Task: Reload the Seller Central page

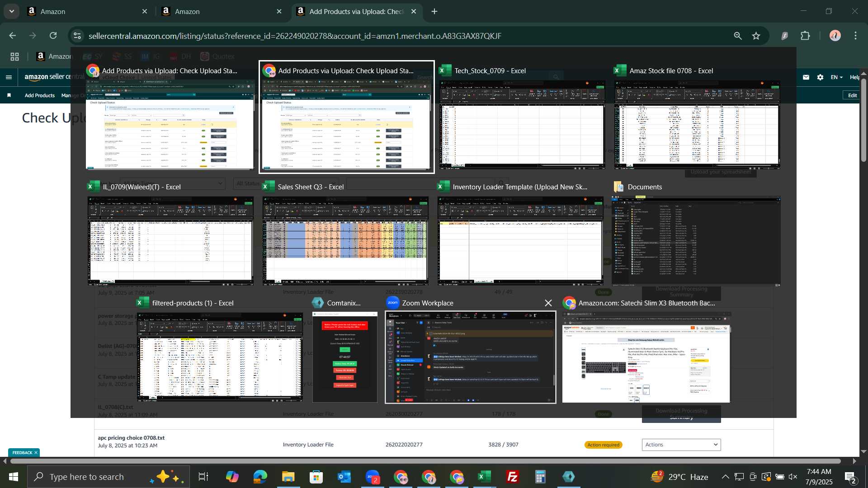Action: click(x=53, y=36)
